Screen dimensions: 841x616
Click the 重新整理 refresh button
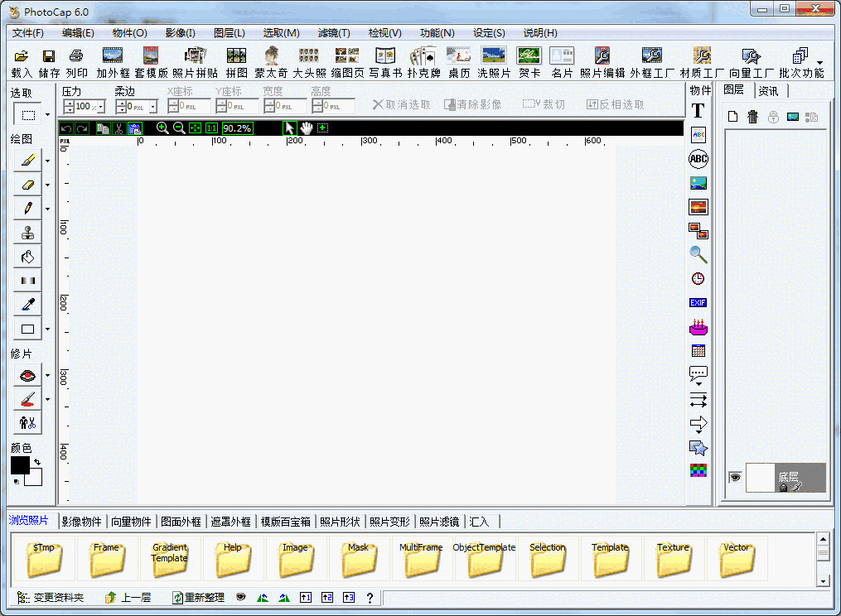(198, 597)
